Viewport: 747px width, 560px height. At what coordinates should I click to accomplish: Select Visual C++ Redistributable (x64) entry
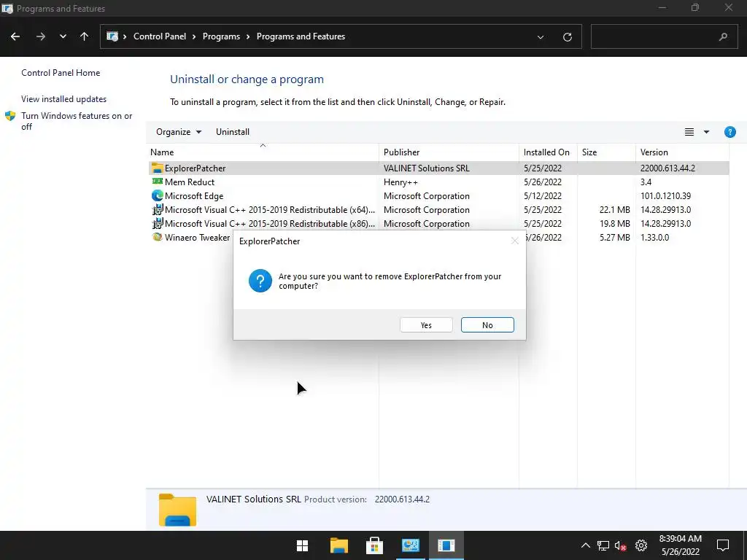[438, 209]
